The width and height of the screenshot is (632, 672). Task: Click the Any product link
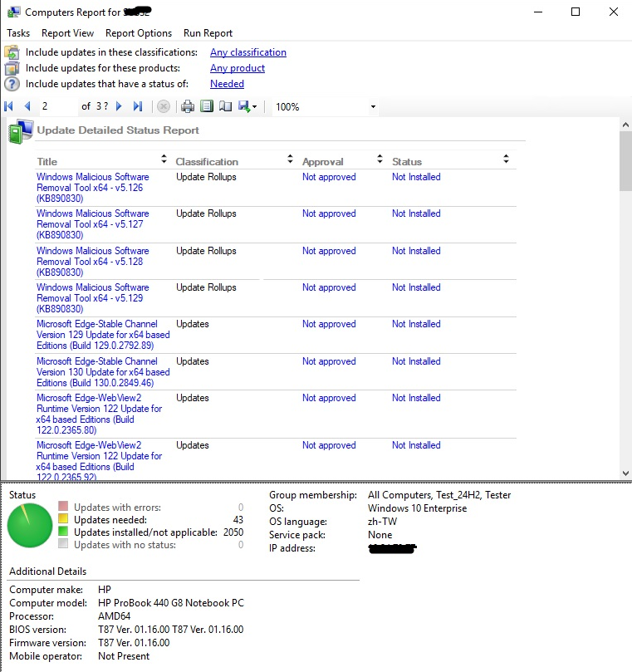(238, 68)
